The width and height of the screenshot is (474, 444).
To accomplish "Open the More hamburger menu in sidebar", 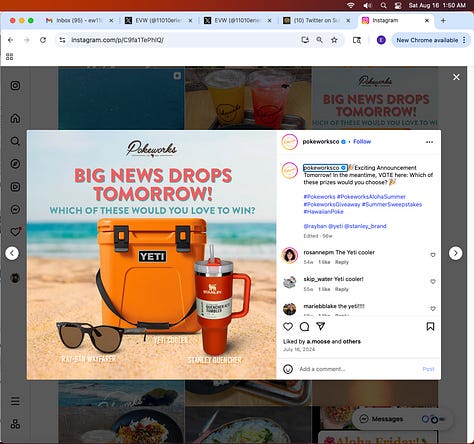I will [15, 401].
